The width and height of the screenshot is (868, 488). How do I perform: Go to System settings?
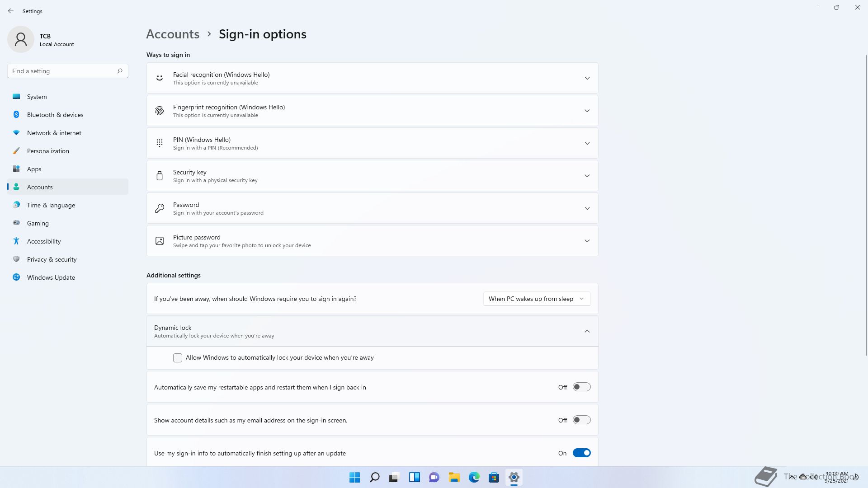pos(68,97)
